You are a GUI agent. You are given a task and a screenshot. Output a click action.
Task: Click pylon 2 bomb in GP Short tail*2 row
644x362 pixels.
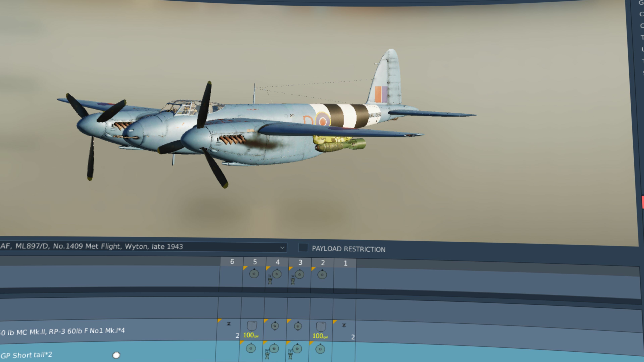[320, 349]
